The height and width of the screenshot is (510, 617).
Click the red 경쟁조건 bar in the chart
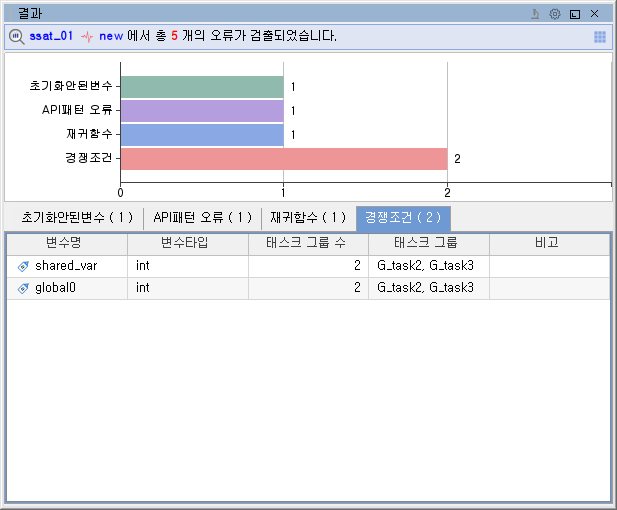click(283, 159)
